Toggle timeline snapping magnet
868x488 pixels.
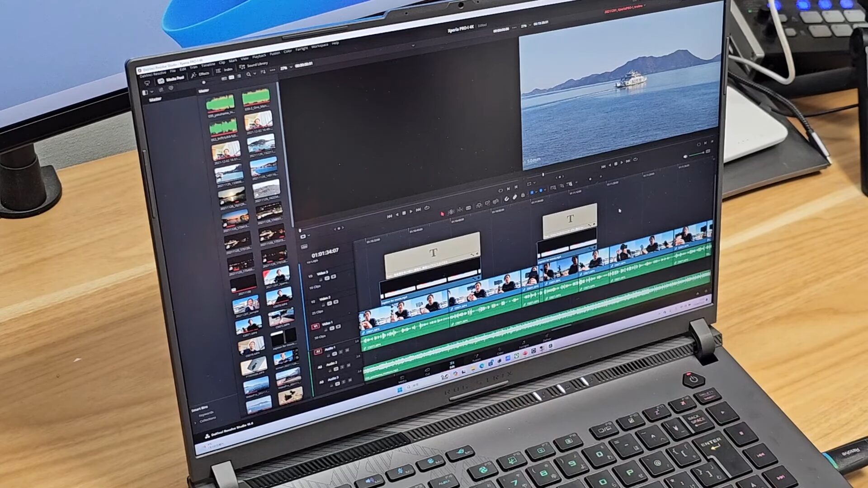[507, 199]
